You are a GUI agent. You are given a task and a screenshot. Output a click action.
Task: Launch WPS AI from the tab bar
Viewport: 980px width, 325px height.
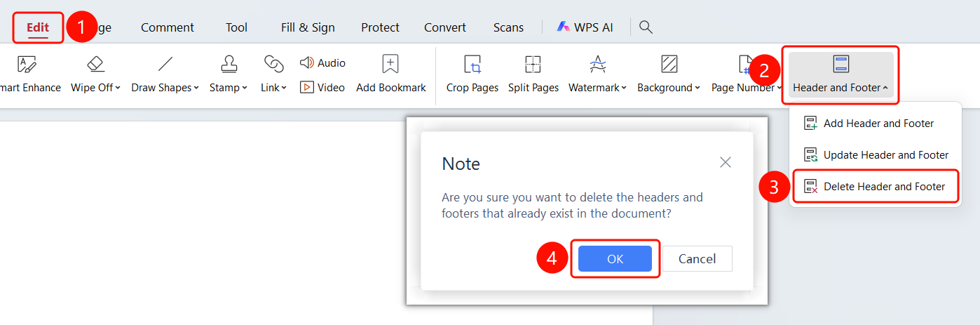(x=585, y=27)
